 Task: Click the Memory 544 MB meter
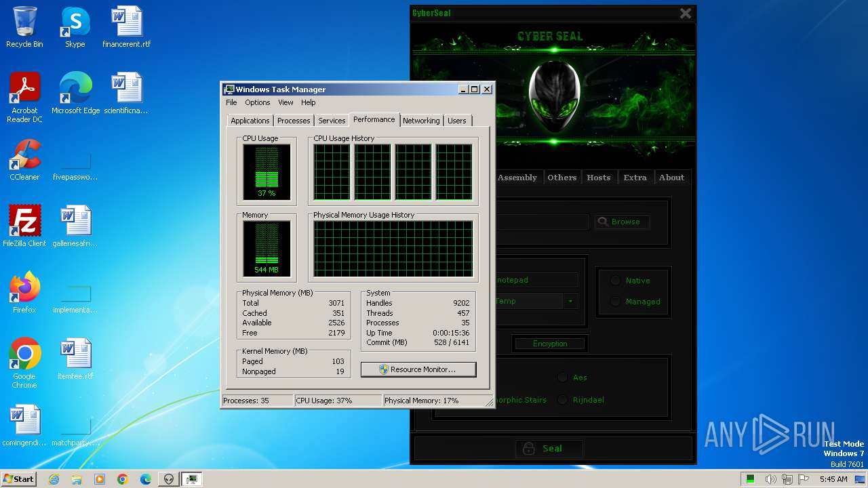point(267,249)
